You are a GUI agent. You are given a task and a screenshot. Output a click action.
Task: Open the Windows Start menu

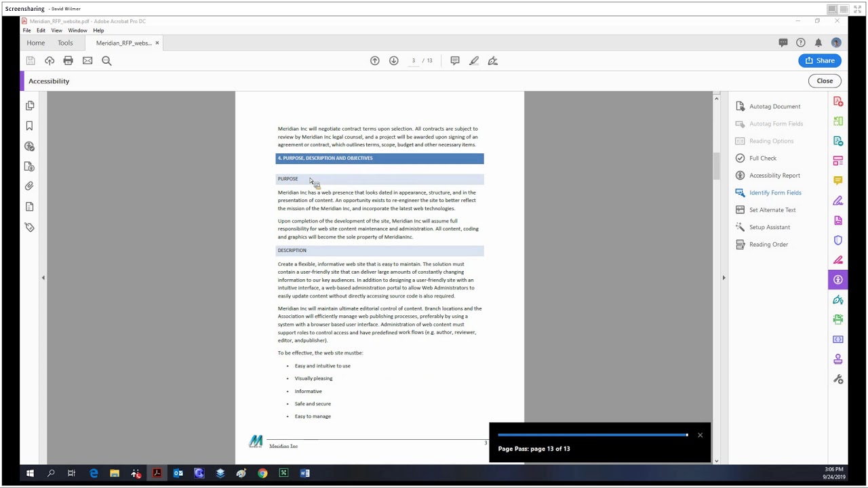click(30, 473)
